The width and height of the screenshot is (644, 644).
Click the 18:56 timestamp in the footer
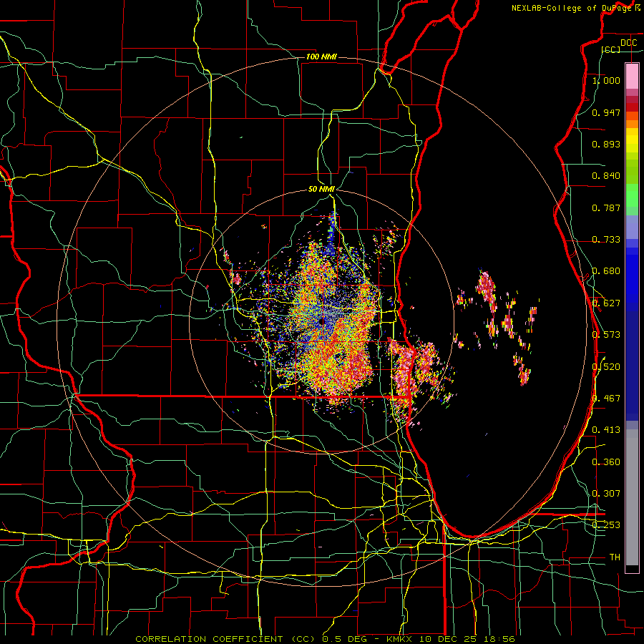click(x=499, y=639)
